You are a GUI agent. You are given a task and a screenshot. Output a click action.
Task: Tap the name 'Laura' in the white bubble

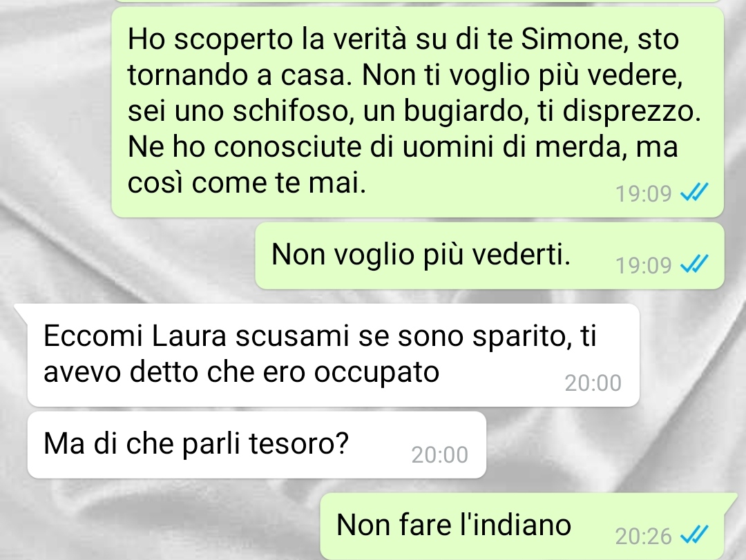(x=189, y=336)
